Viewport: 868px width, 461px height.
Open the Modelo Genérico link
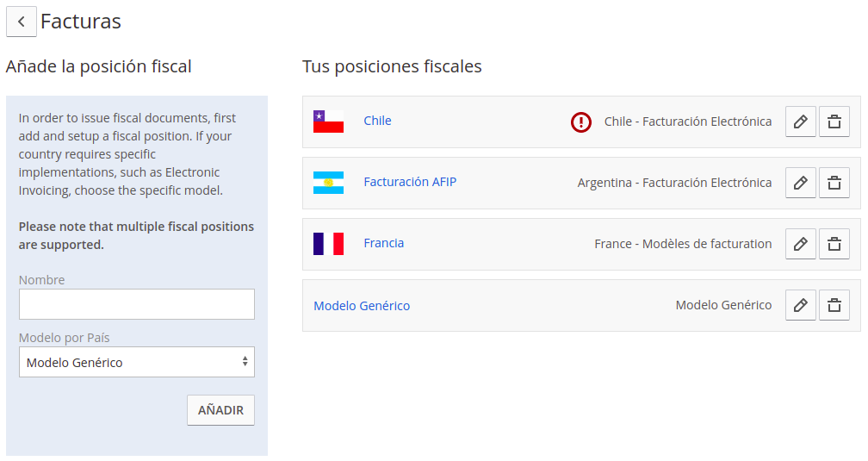[x=362, y=306]
